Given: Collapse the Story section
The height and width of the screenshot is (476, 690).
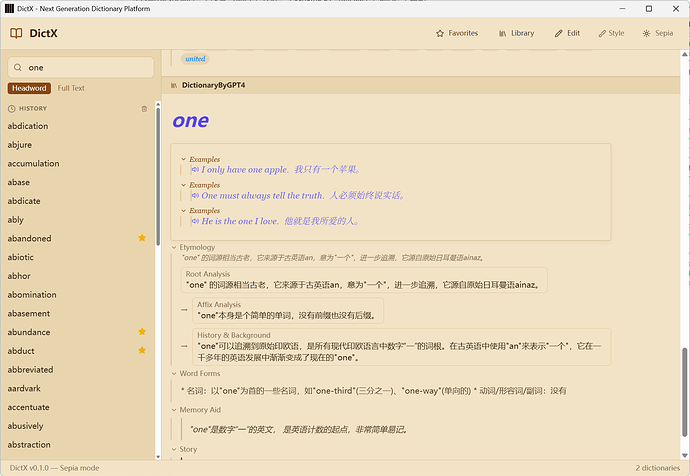Looking at the screenshot, I should (174, 450).
